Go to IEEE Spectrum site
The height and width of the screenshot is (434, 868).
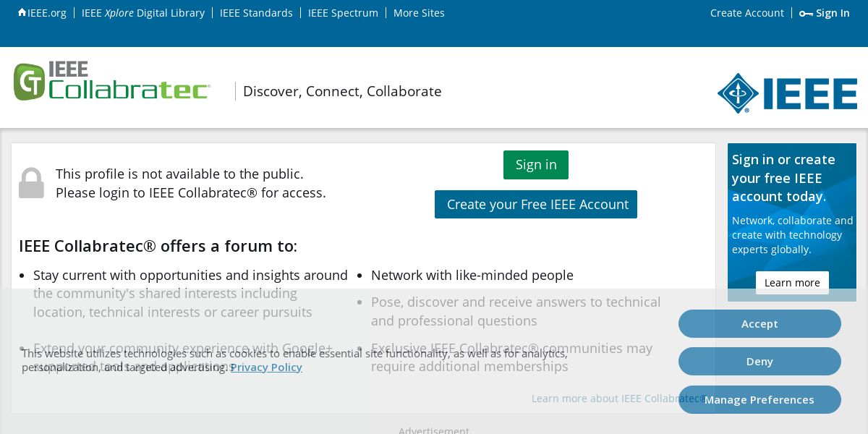343,13
